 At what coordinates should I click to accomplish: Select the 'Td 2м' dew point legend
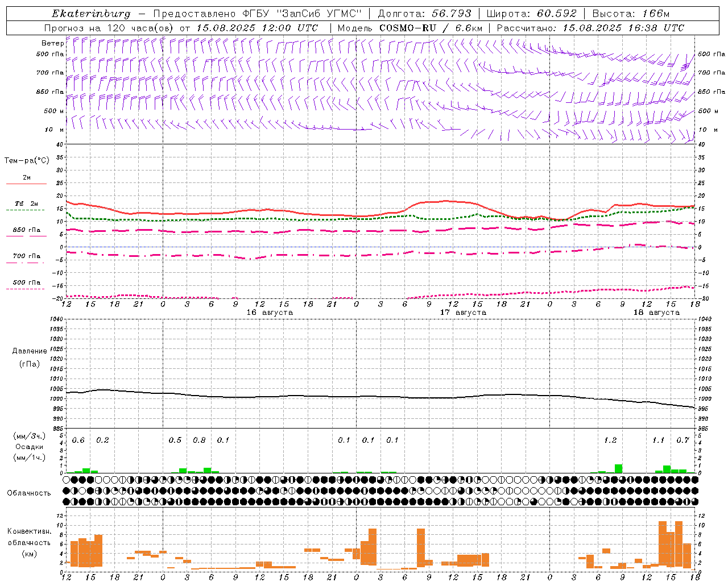(27, 203)
